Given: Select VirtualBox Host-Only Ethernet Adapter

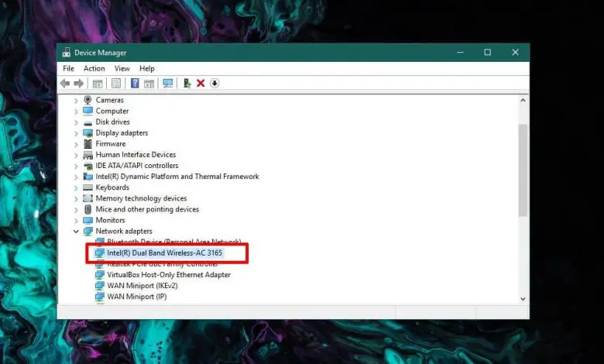Looking at the screenshot, I should point(169,275).
